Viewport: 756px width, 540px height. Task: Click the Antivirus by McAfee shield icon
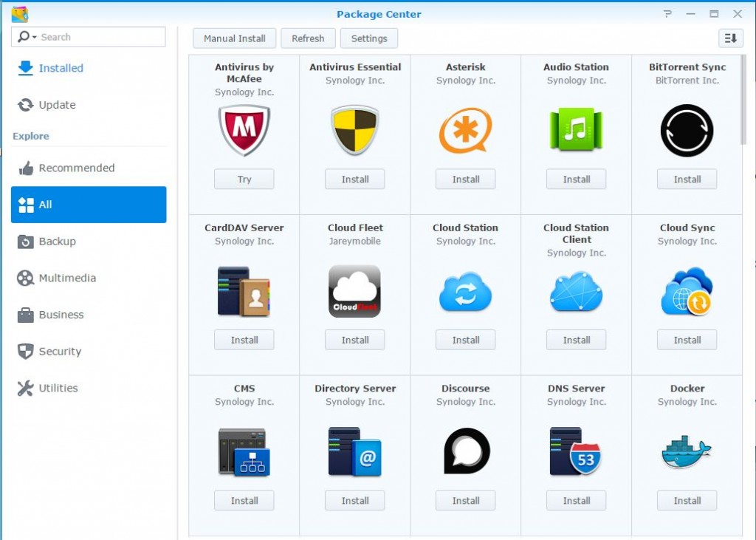point(244,130)
